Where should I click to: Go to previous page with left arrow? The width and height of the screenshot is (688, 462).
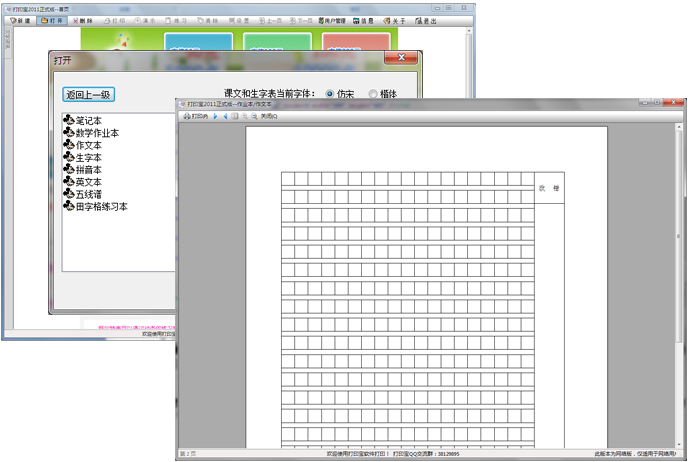pos(225,116)
